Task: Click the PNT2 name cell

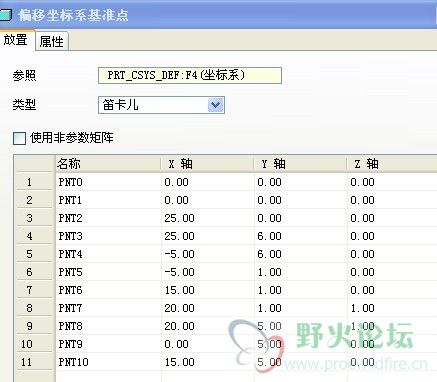Action: click(x=108, y=218)
